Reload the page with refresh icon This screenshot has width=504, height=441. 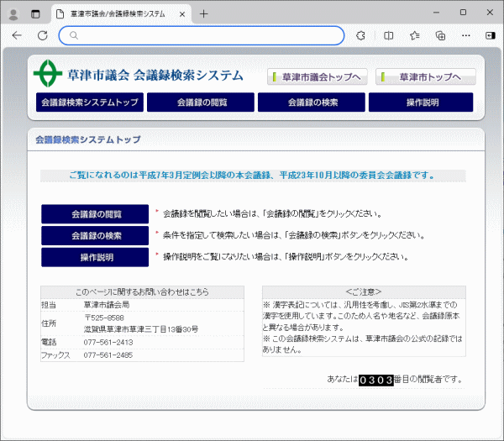[x=43, y=35]
